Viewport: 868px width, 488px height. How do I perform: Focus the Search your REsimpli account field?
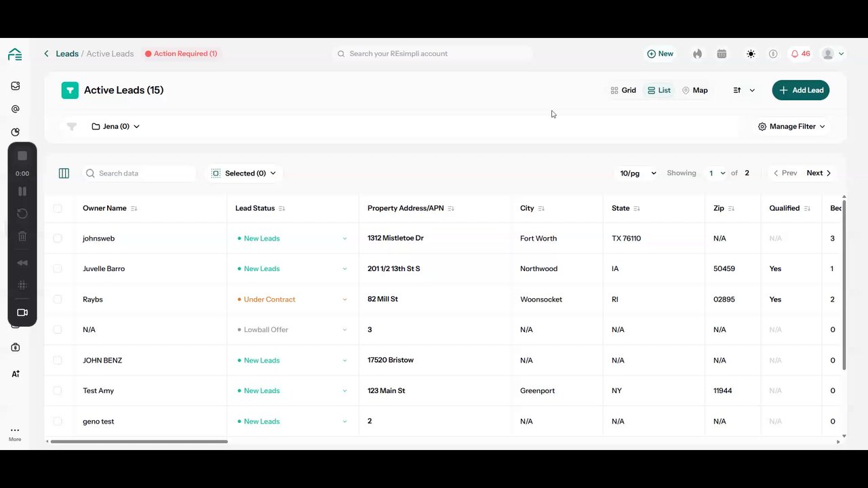pos(434,54)
